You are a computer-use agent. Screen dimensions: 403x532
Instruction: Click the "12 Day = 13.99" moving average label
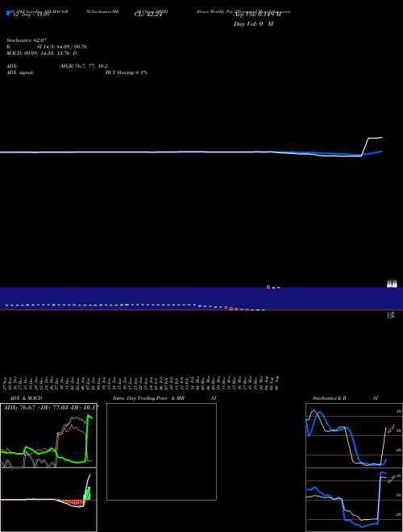31,15
